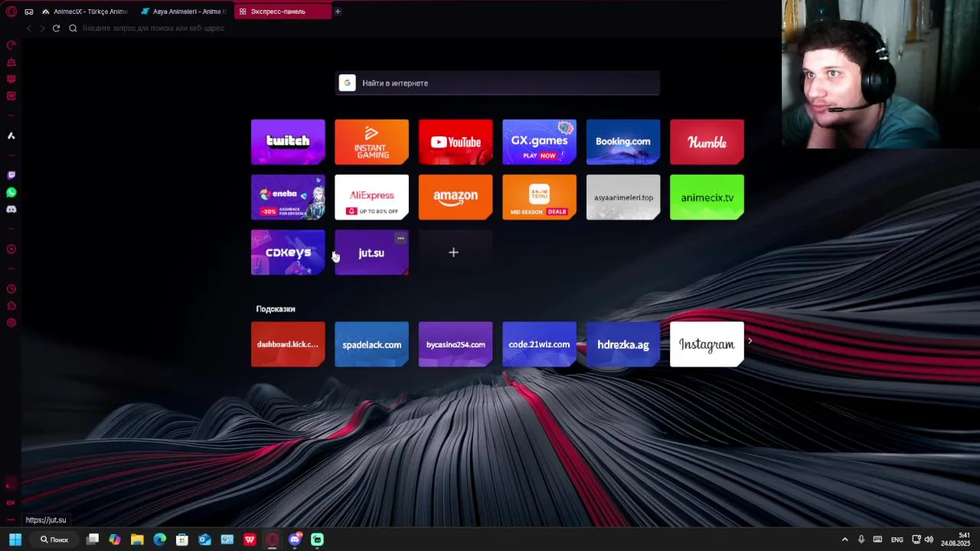980x551 pixels.
Task: Open the Temu tile
Action: click(x=539, y=197)
